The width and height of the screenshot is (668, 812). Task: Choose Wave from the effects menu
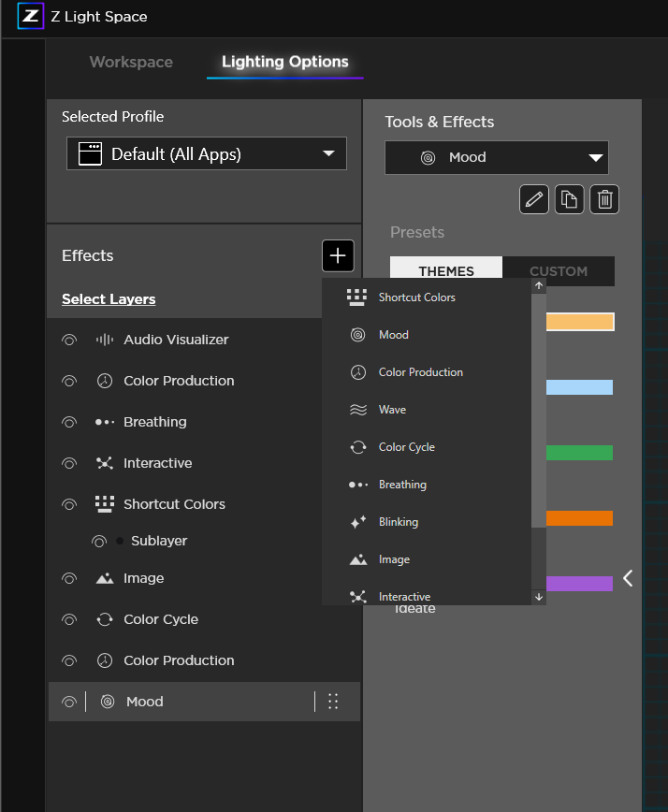(392, 410)
